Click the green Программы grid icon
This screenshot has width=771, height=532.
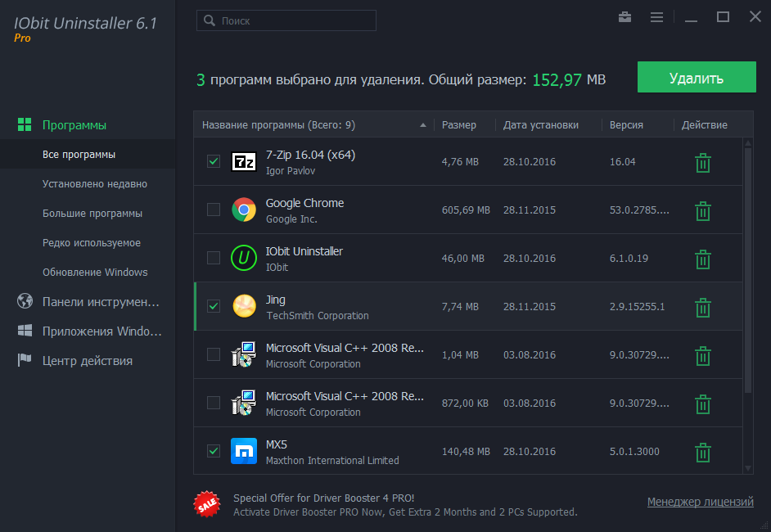tap(25, 124)
